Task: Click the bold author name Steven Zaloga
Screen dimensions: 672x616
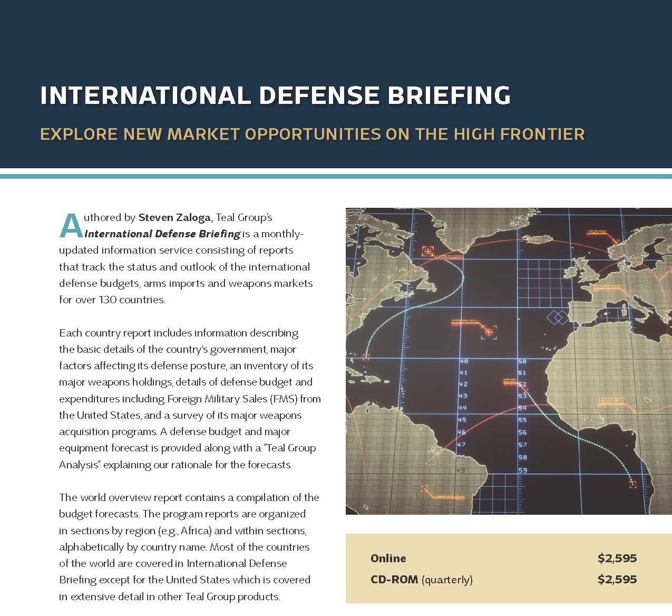Action: point(174,217)
